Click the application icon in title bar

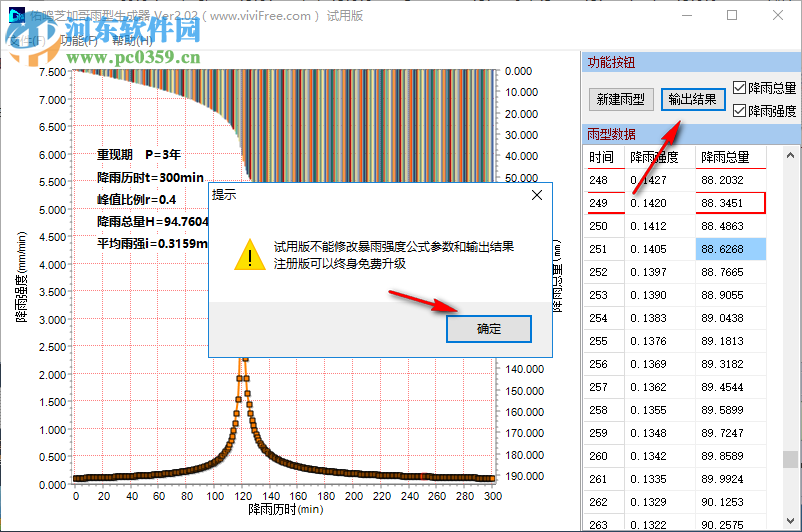pyautogui.click(x=17, y=16)
